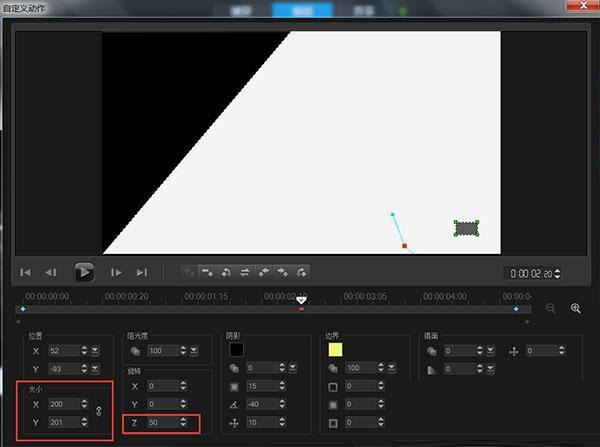Click the rotation X value field

coord(163,386)
